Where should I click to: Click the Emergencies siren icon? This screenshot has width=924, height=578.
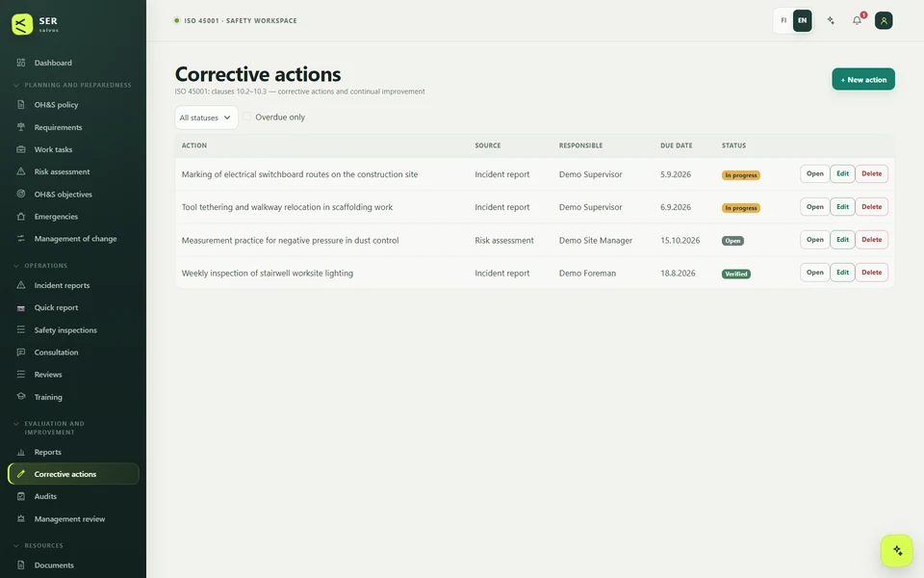click(x=21, y=217)
